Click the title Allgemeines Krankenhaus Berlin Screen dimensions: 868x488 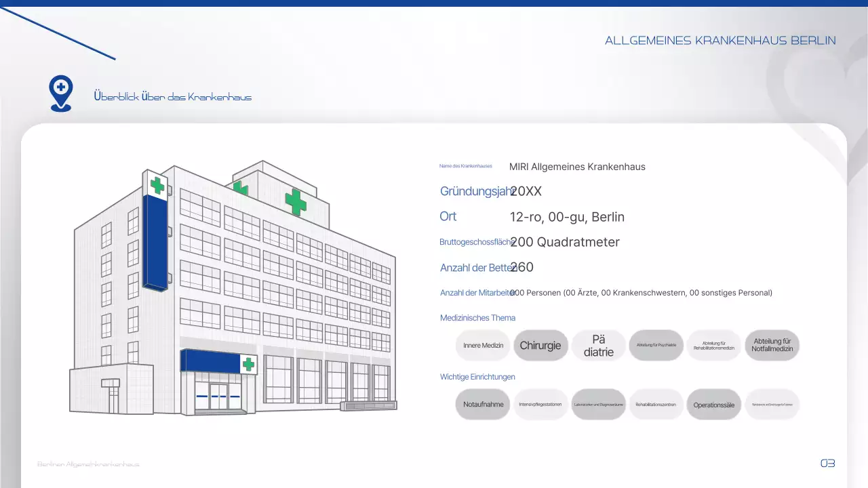click(721, 40)
